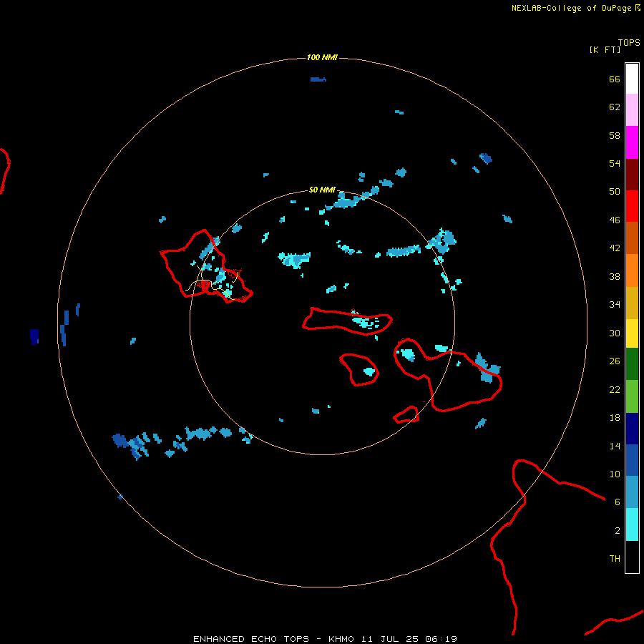Viewport: 644px width, 644px height.
Task: Select the bright yellow legend swatch
Action: click(x=632, y=333)
